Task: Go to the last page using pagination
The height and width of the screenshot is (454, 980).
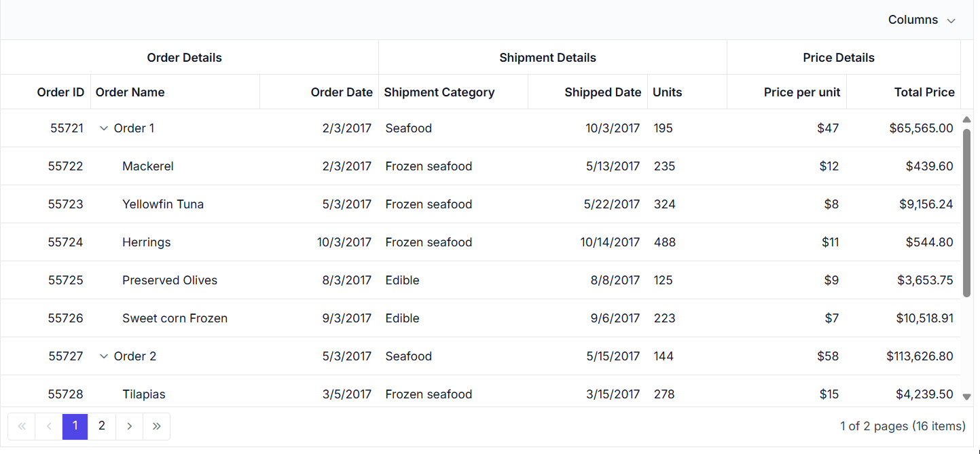Action: (156, 426)
